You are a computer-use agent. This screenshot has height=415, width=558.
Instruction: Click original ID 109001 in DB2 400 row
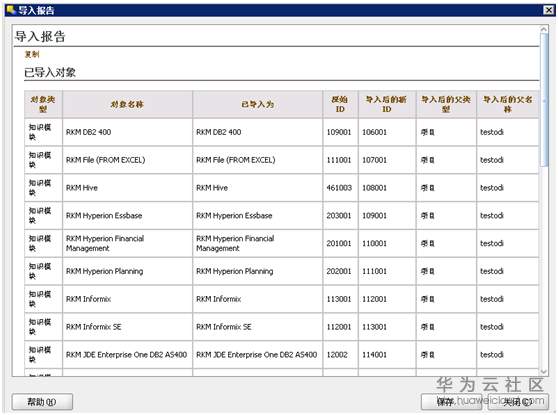339,132
